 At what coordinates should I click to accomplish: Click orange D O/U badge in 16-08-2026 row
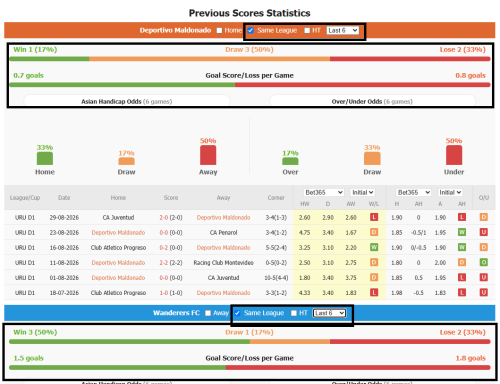click(484, 247)
